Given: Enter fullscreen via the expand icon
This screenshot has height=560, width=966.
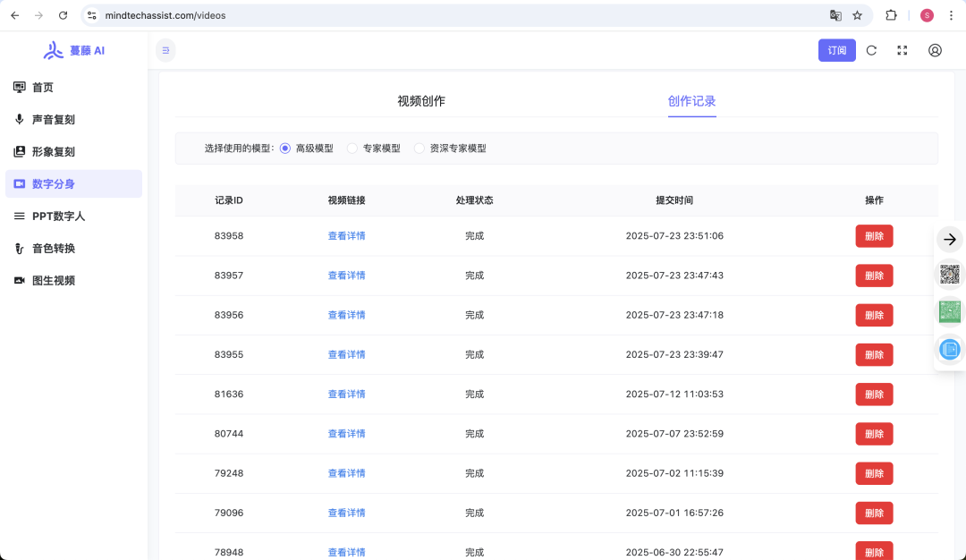Looking at the screenshot, I should coord(902,50).
